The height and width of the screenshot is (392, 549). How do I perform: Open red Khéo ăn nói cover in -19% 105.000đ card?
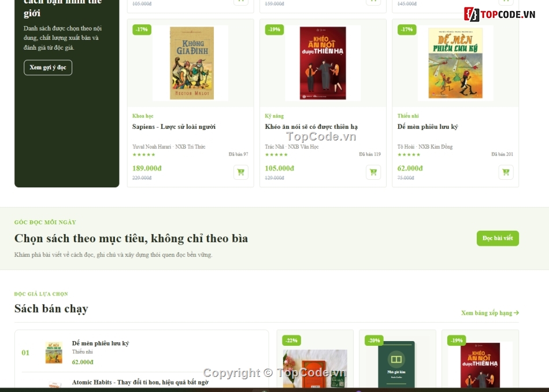tap(323, 63)
